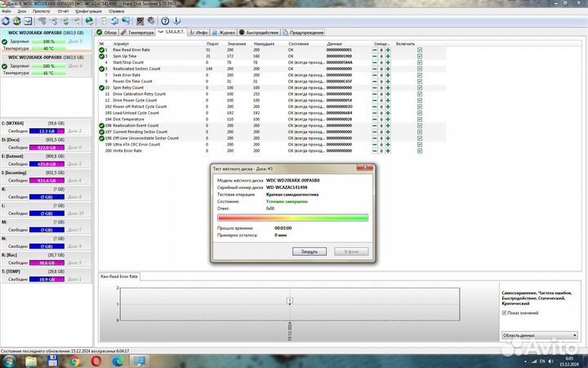This screenshot has width=588, height=368.
Task: Click the hard disk toolbar icon beside the help icon
Action: [x=151, y=21]
